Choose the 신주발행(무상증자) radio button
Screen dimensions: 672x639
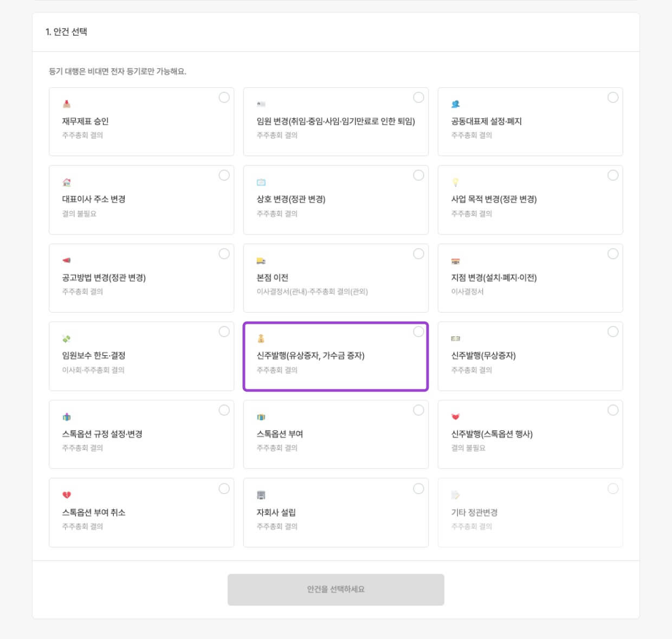(612, 332)
